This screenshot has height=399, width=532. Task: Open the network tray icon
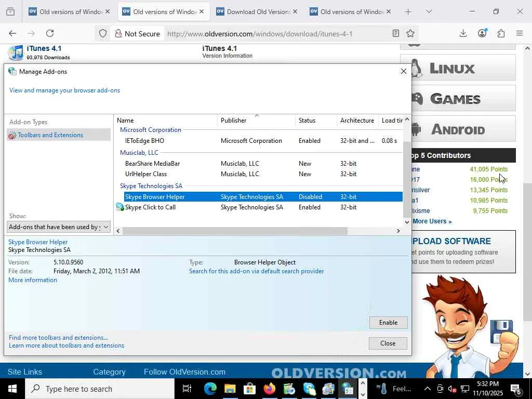click(465, 389)
